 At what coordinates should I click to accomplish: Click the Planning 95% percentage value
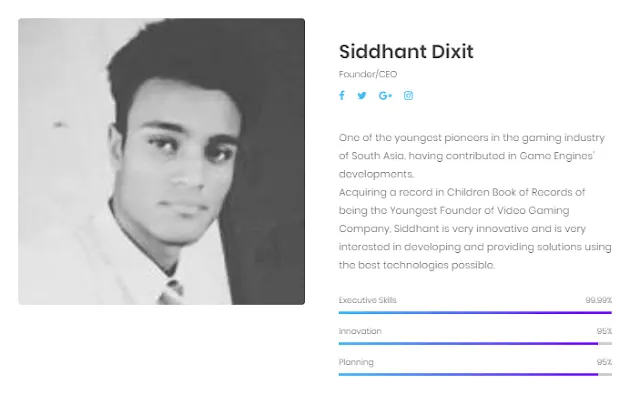click(x=604, y=362)
